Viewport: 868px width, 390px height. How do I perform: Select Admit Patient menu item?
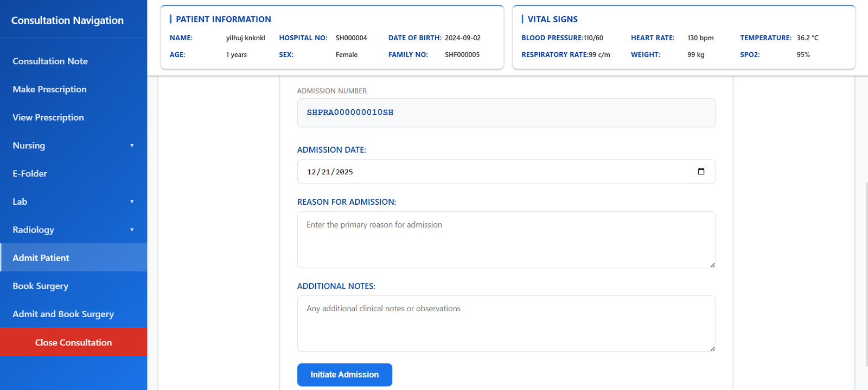tap(41, 258)
